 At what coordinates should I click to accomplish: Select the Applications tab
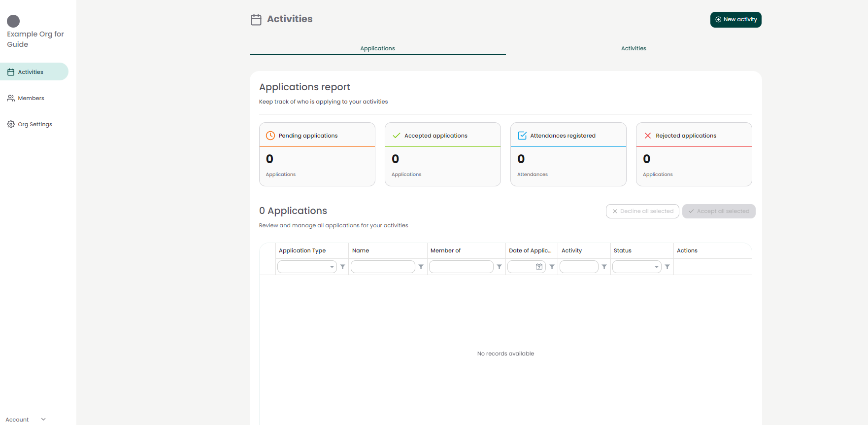click(377, 48)
